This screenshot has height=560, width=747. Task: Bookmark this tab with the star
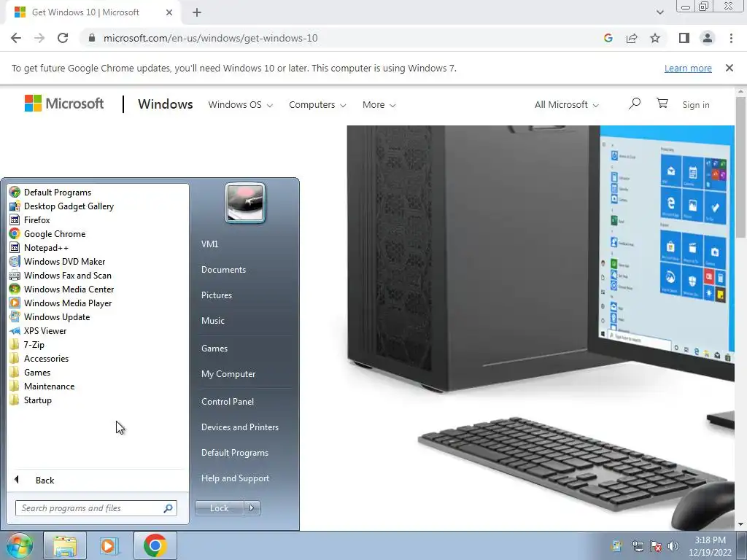point(655,38)
